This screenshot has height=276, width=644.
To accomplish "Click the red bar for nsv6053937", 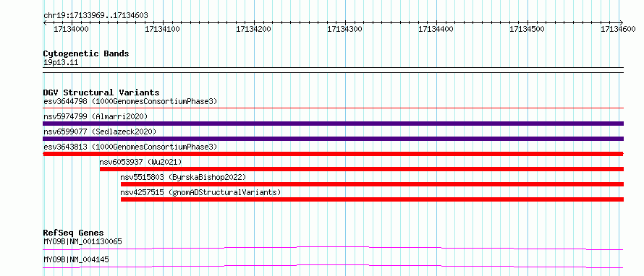I will (x=361, y=169).
